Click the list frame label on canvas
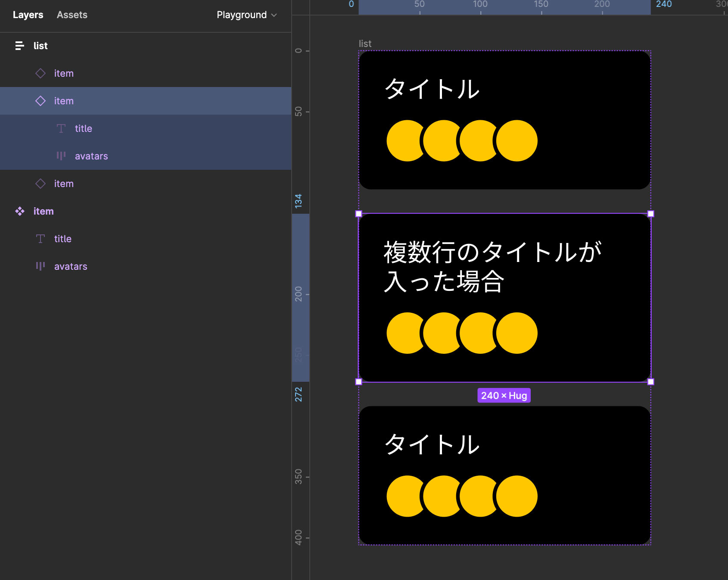The image size is (728, 580). (x=365, y=44)
